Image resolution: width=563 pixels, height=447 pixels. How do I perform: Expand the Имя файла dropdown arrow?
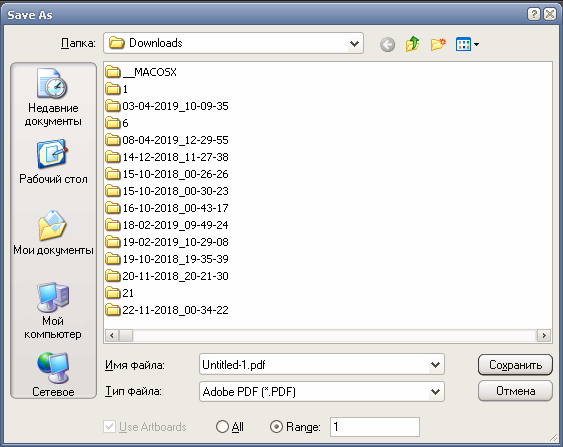click(436, 365)
